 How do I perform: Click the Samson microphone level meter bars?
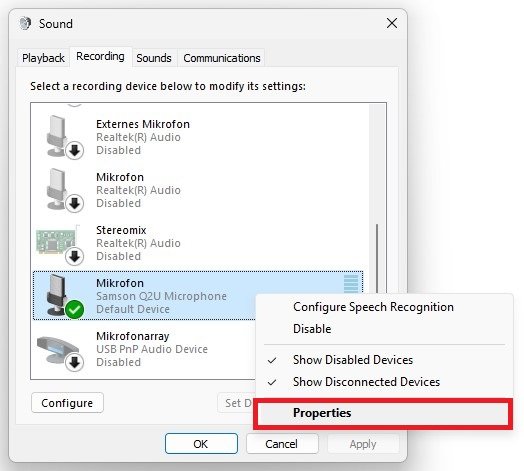coord(351,284)
